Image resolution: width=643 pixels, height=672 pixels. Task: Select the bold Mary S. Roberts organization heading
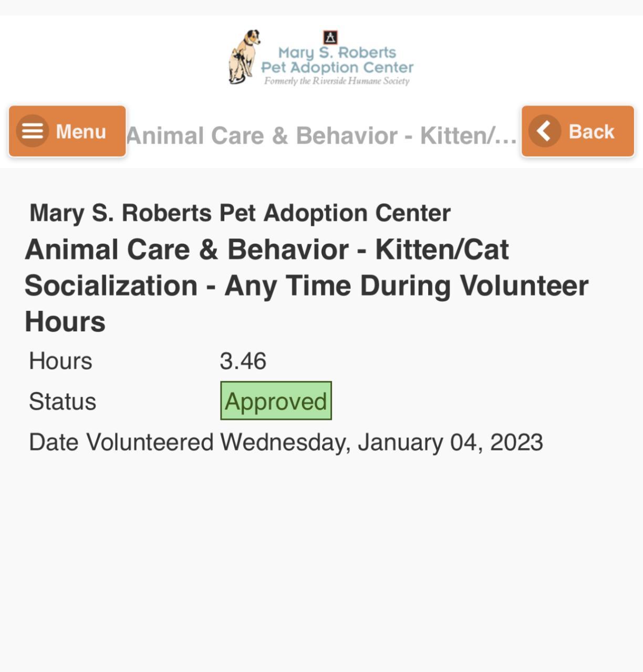[240, 213]
